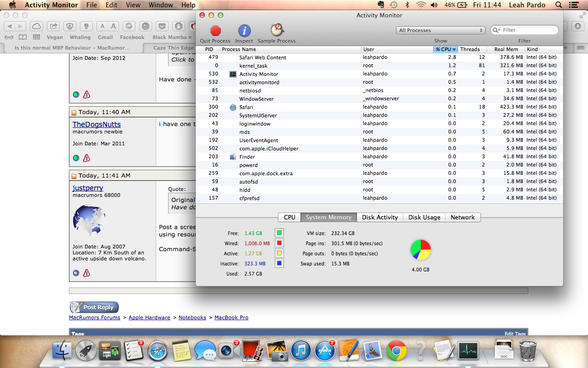Open Trash in the Dock
This screenshot has width=588, height=368.
[528, 351]
